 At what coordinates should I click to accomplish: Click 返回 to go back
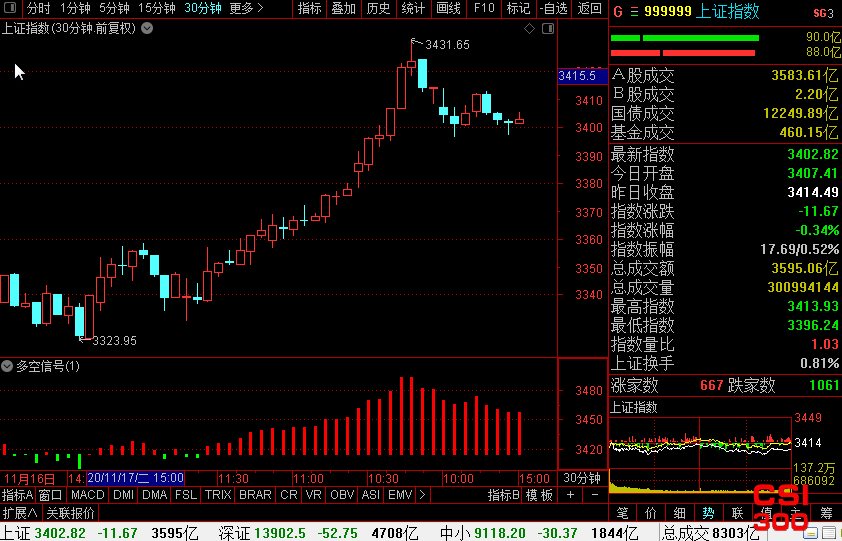click(x=590, y=8)
